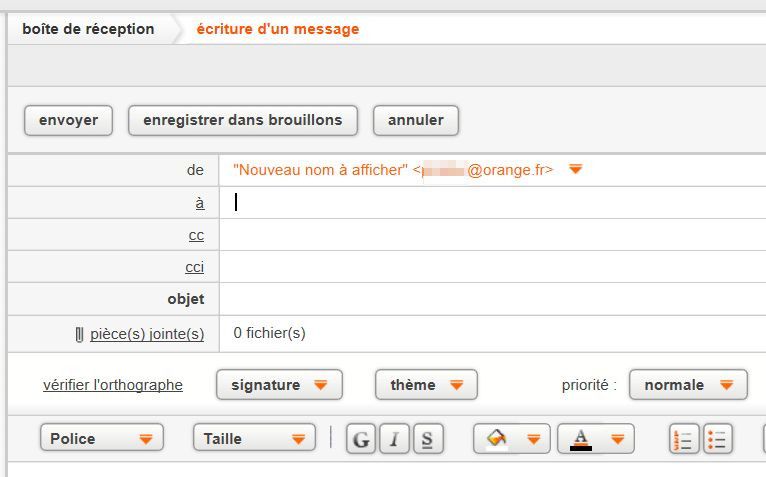The width and height of the screenshot is (766, 477).
Task: Toggle italic (I) formatting
Action: pos(394,439)
